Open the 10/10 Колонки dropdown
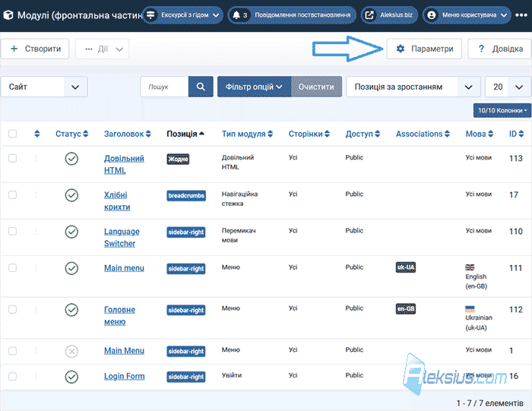 click(502, 111)
